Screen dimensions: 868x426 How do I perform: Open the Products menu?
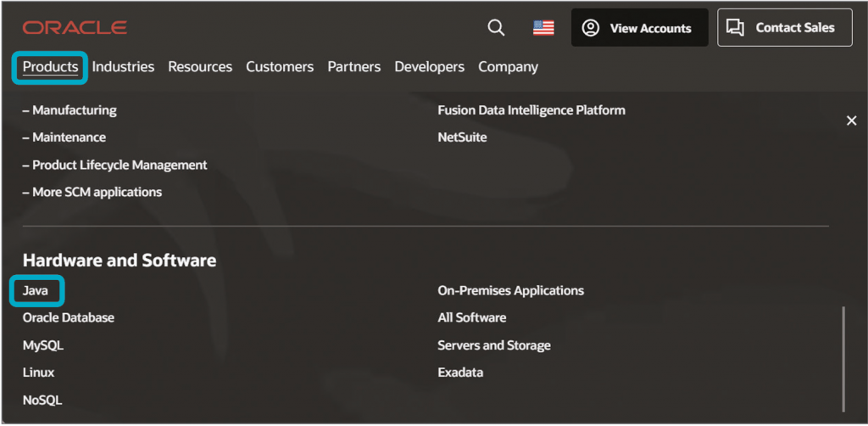tap(50, 67)
